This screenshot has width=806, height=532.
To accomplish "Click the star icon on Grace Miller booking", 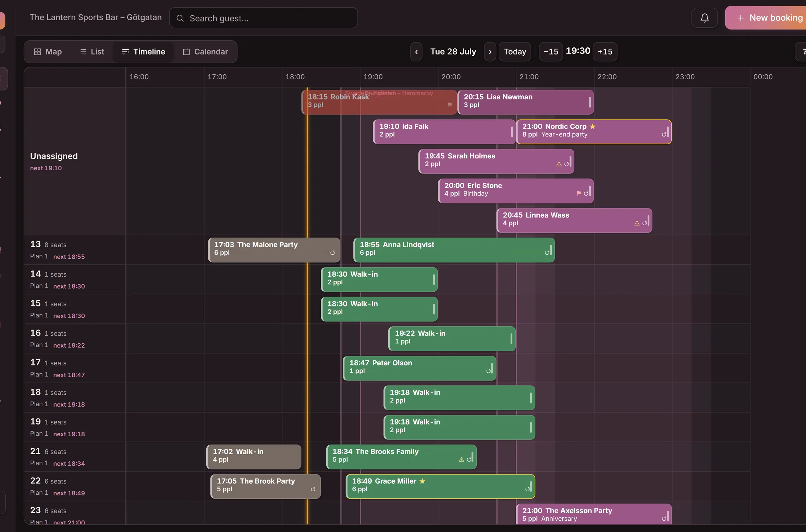I will [422, 481].
